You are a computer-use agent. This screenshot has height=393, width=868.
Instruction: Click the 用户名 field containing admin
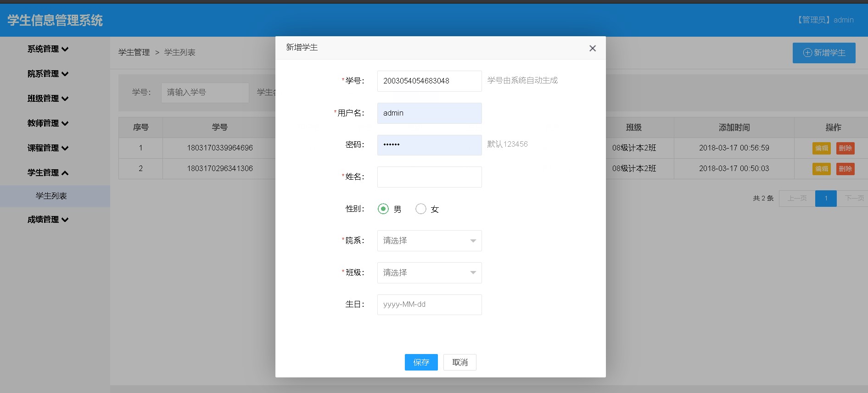click(x=429, y=113)
